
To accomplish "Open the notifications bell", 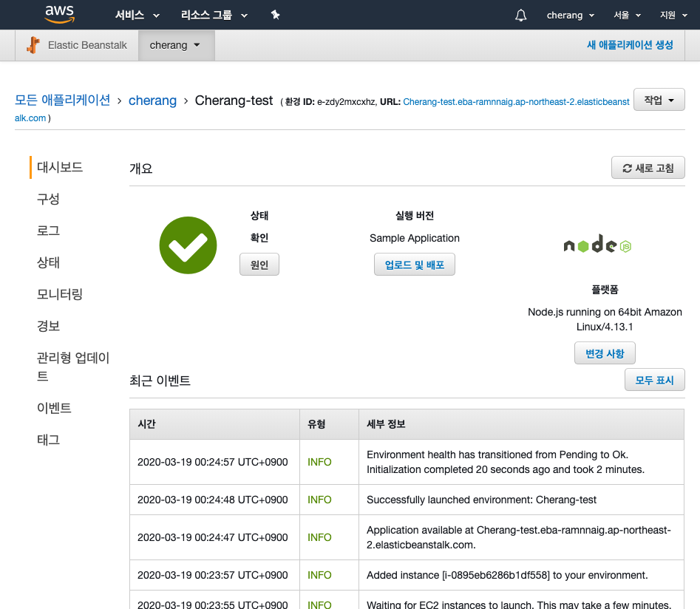I will tap(520, 16).
